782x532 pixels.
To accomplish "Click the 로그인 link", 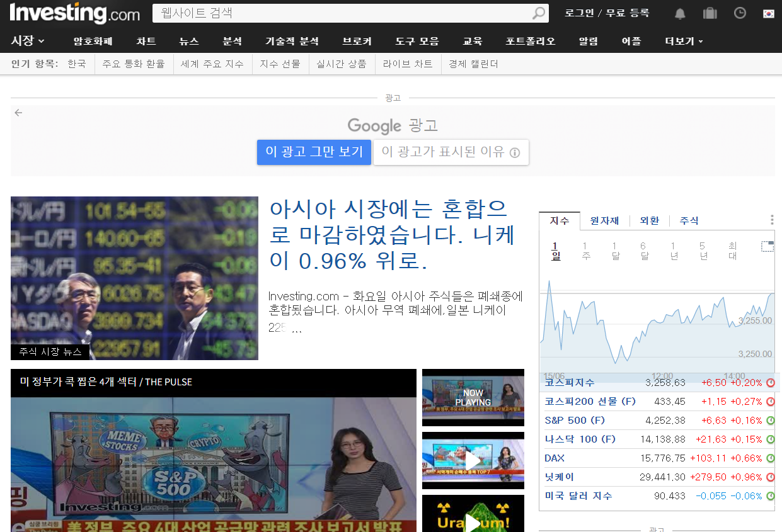I will pos(579,13).
